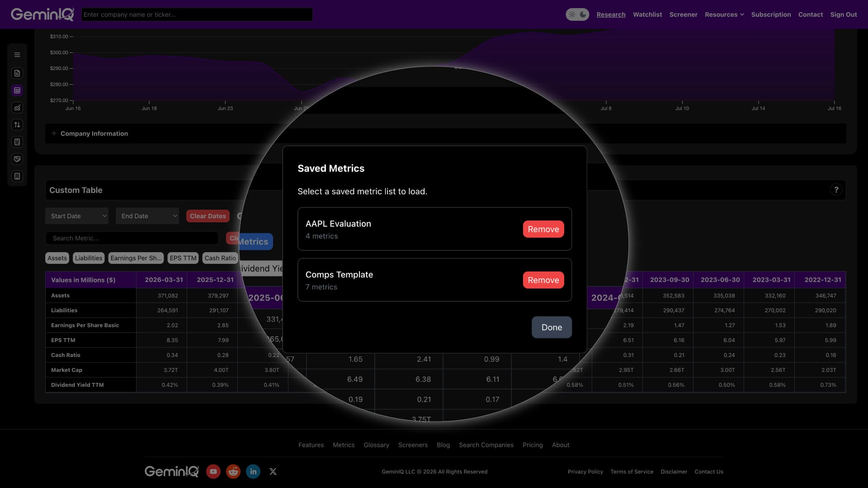Open the Search Companies footer link
This screenshot has width=868, height=488.
(x=486, y=445)
